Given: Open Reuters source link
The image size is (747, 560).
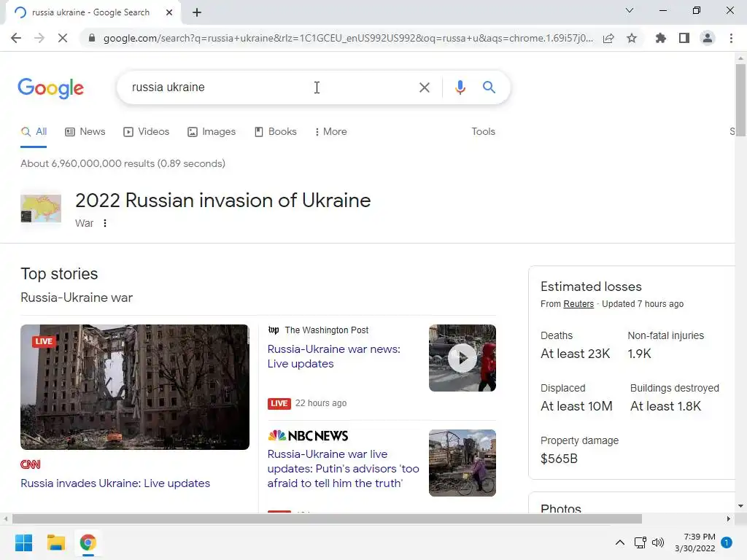Looking at the screenshot, I should (x=578, y=304).
